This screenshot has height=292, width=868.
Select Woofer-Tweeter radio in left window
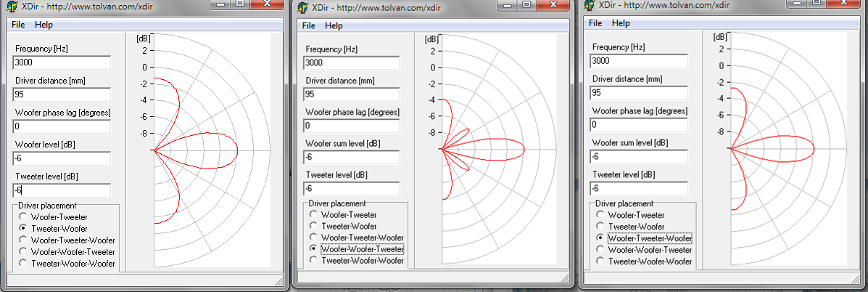click(22, 217)
